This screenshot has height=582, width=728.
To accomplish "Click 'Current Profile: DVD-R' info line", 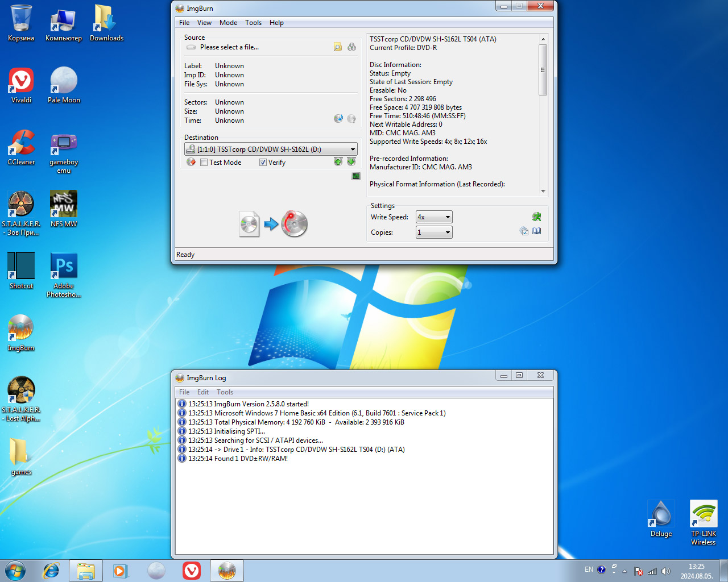I will click(x=403, y=48).
